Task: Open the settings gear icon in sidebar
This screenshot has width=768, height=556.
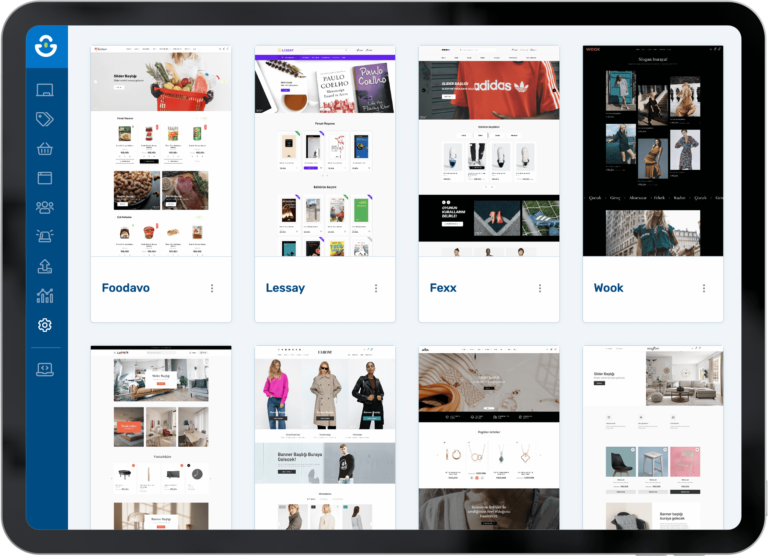Action: (45, 325)
